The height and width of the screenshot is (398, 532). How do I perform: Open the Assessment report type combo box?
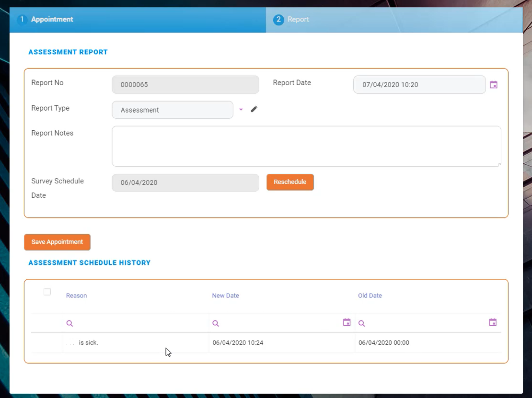tap(172, 110)
